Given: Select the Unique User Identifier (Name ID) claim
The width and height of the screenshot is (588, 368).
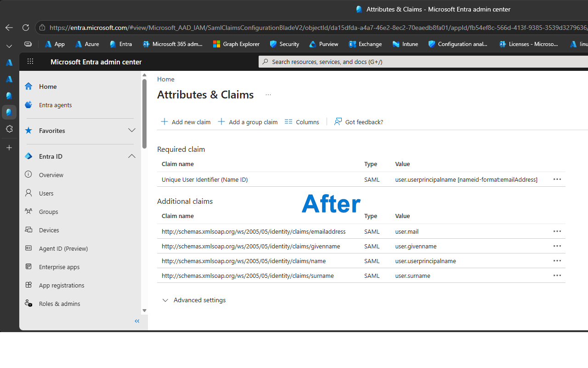Looking at the screenshot, I should tap(205, 179).
